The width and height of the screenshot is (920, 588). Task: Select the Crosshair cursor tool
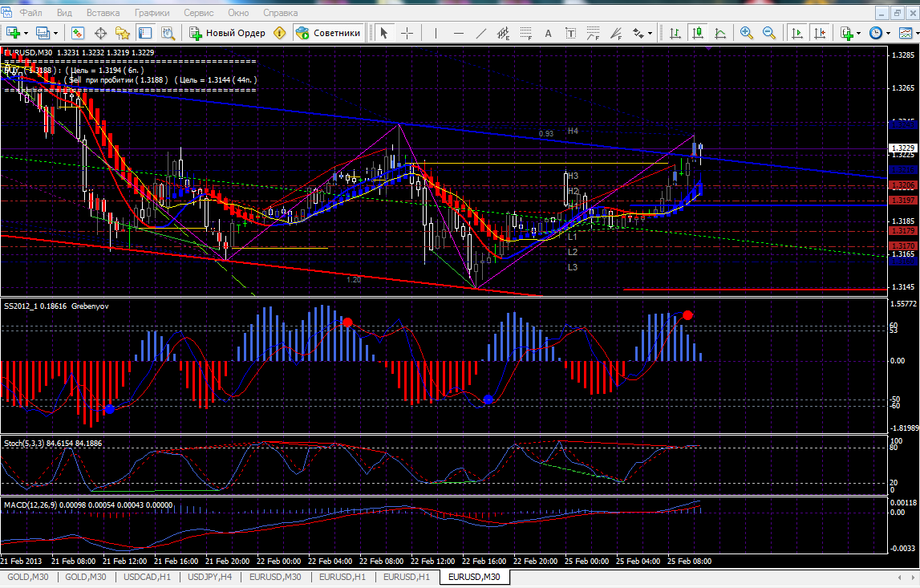(407, 33)
